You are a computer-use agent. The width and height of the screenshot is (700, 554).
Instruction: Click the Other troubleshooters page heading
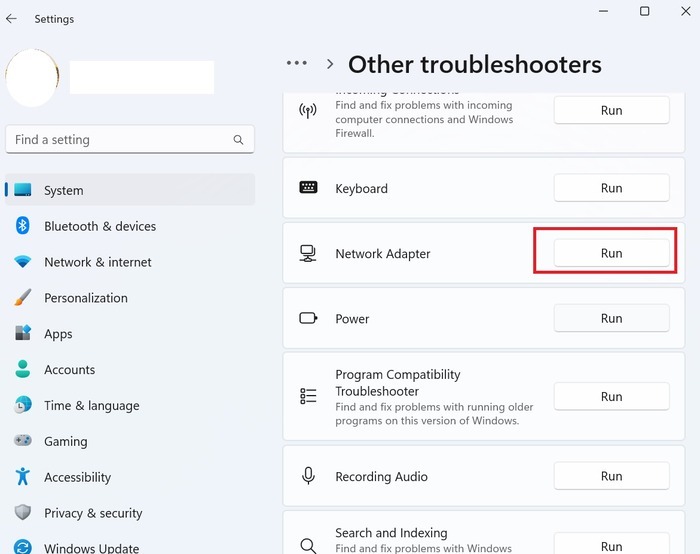[475, 64]
